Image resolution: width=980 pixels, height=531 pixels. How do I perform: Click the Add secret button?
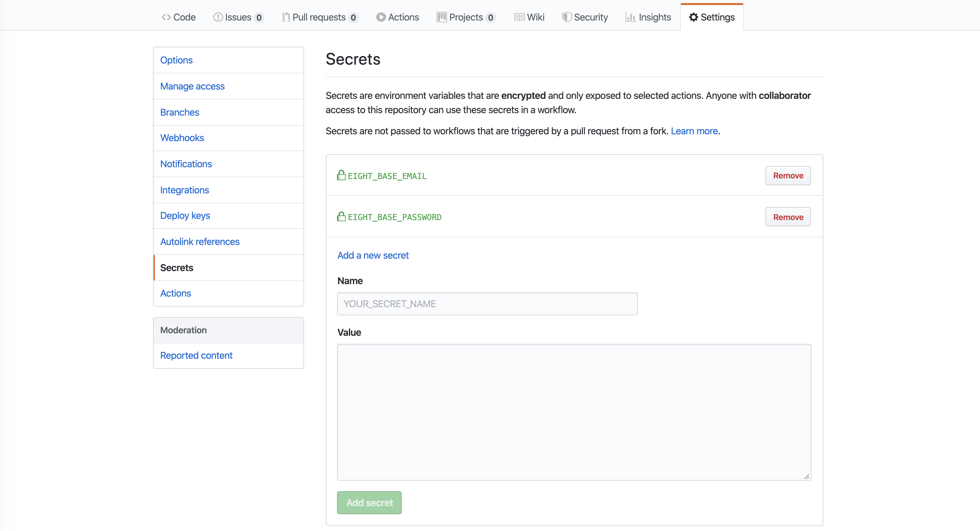click(x=369, y=502)
